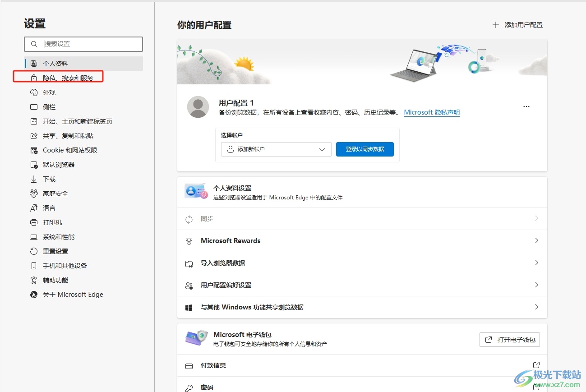Screen dimensions: 586x392
Task: Click the Microsoft Rewards trophy icon
Action: coord(189,241)
